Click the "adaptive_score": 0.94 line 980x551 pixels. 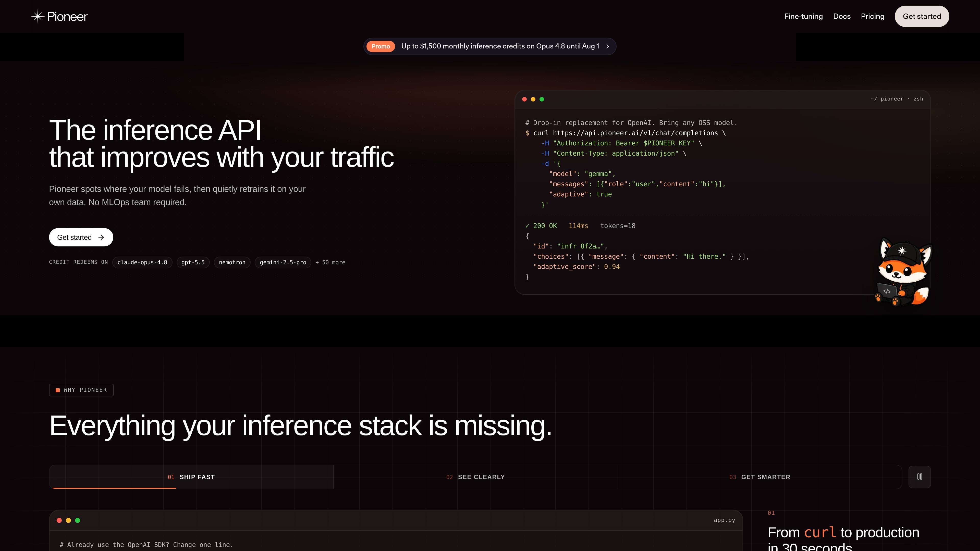[x=576, y=267]
